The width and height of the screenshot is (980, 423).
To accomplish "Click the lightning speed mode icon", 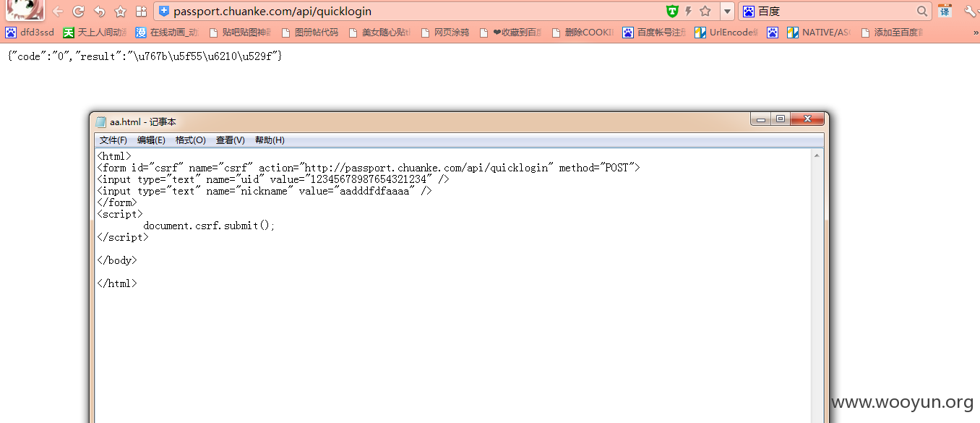I will (689, 11).
